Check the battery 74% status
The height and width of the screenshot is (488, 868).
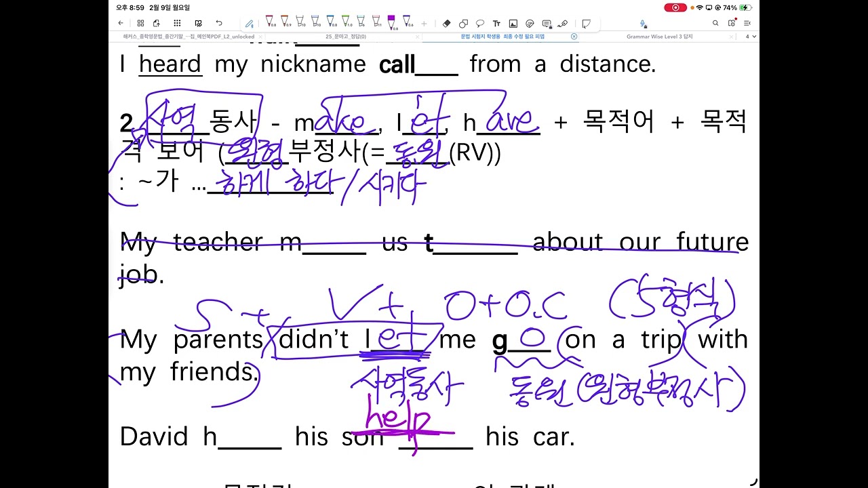coord(738,7)
